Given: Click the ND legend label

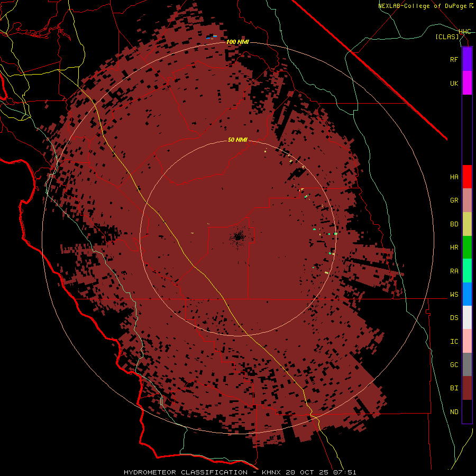Looking at the screenshot, I should coord(454,412).
